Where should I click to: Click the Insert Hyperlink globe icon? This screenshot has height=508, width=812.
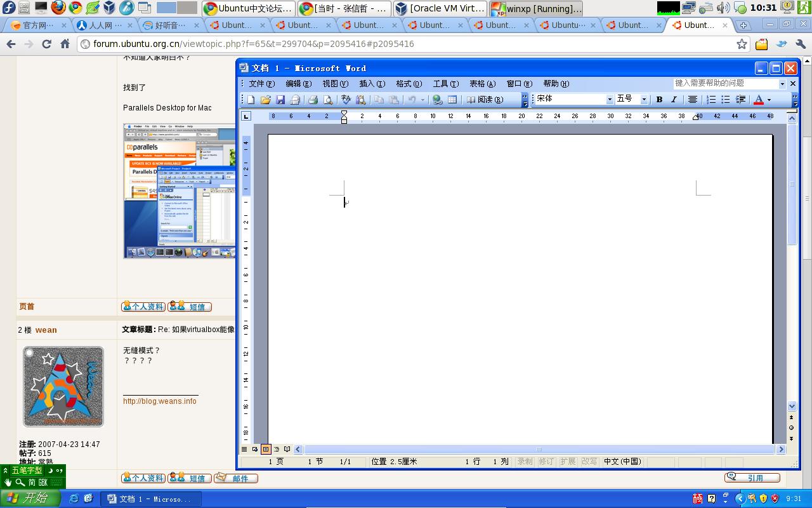click(x=437, y=100)
